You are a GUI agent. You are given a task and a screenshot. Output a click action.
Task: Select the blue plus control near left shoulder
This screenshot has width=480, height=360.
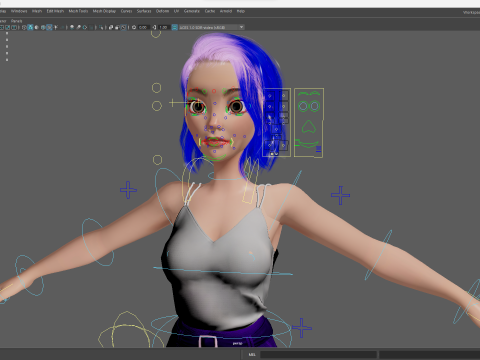[x=128, y=190]
